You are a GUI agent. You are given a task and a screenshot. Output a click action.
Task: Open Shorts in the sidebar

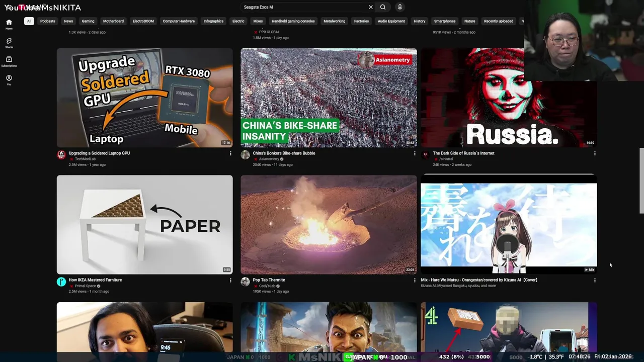(x=9, y=43)
